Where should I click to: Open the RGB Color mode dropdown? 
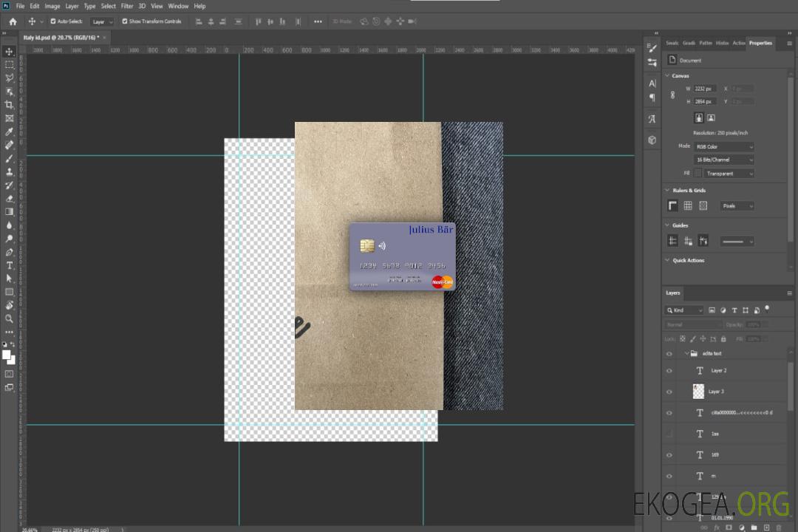pyautogui.click(x=723, y=146)
